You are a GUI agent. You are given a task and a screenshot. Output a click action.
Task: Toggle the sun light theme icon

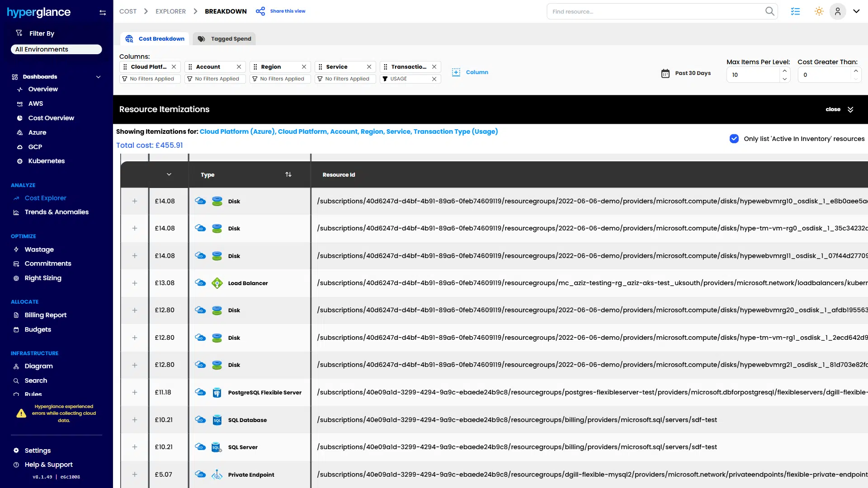[819, 11]
